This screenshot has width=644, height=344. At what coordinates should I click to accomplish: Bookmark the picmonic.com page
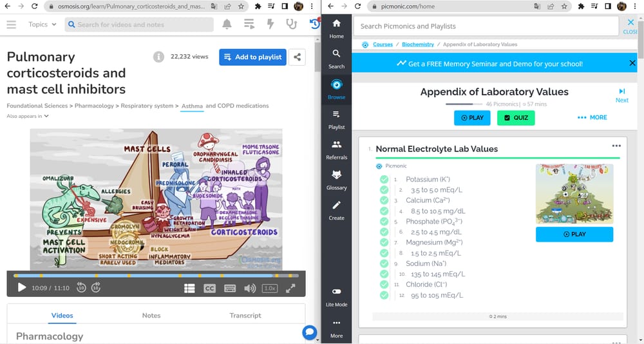[564, 6]
